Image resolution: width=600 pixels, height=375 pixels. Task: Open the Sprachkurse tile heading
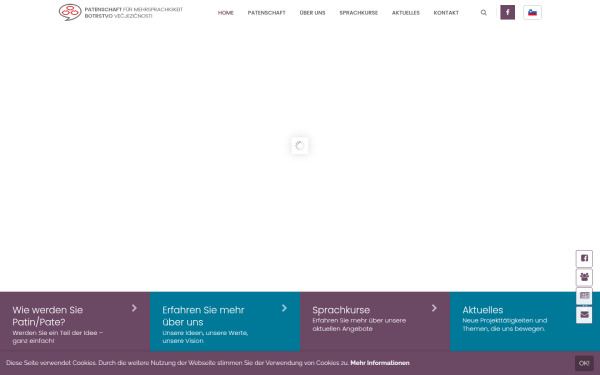[x=341, y=310]
